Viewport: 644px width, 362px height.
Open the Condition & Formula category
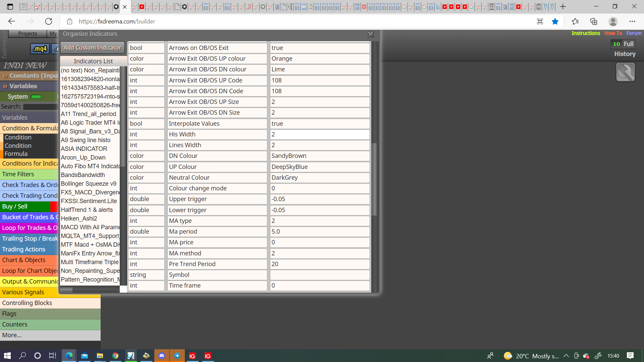click(30, 128)
